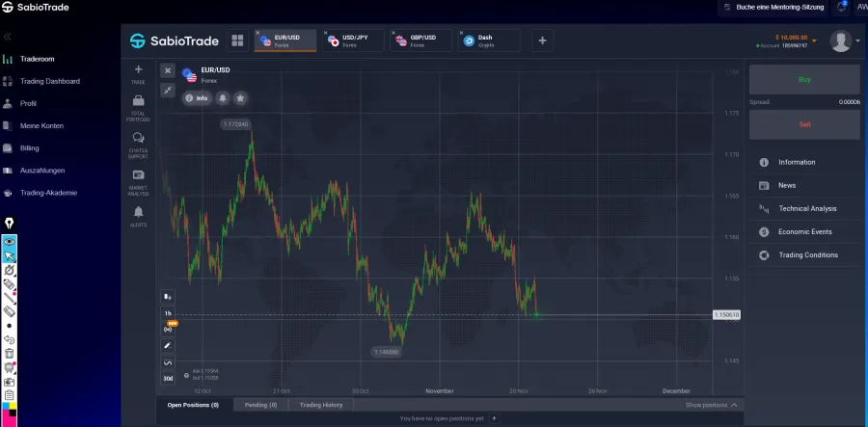Switch to the USD/JPY asset tab

353,40
